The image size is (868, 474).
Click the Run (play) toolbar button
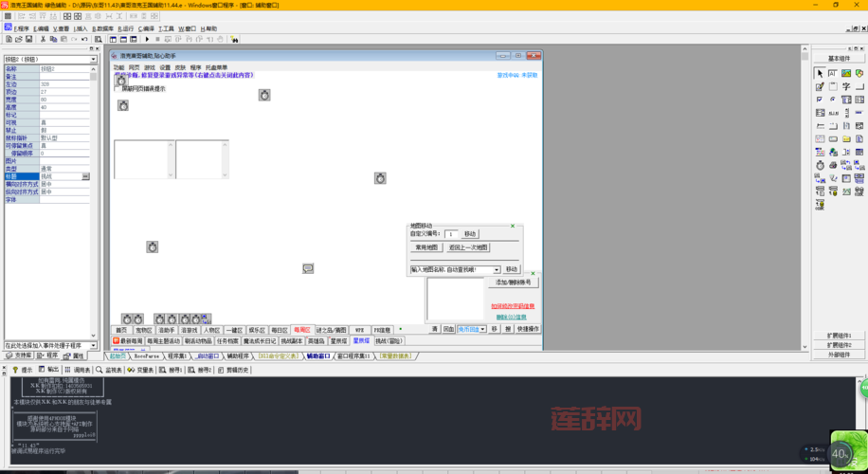(x=147, y=39)
